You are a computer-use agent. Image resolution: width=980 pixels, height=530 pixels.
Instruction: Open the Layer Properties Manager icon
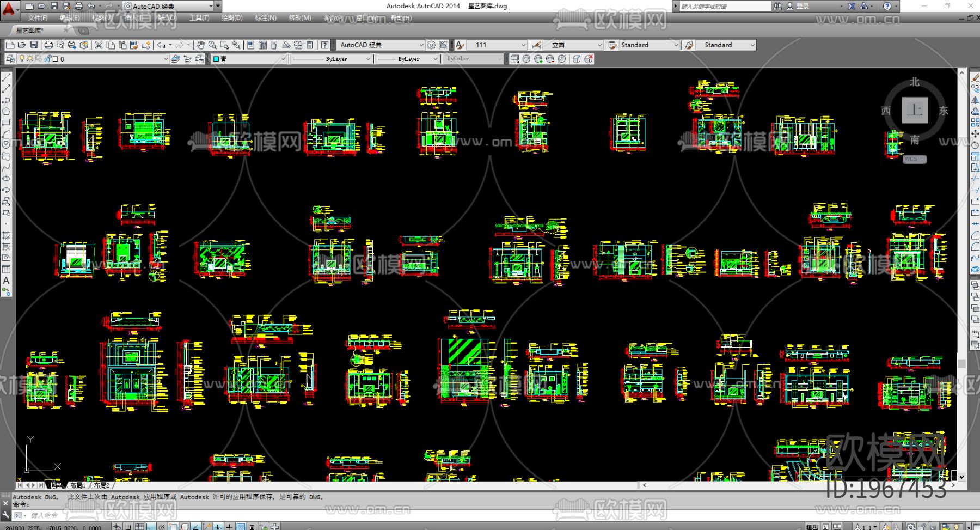(x=10, y=59)
